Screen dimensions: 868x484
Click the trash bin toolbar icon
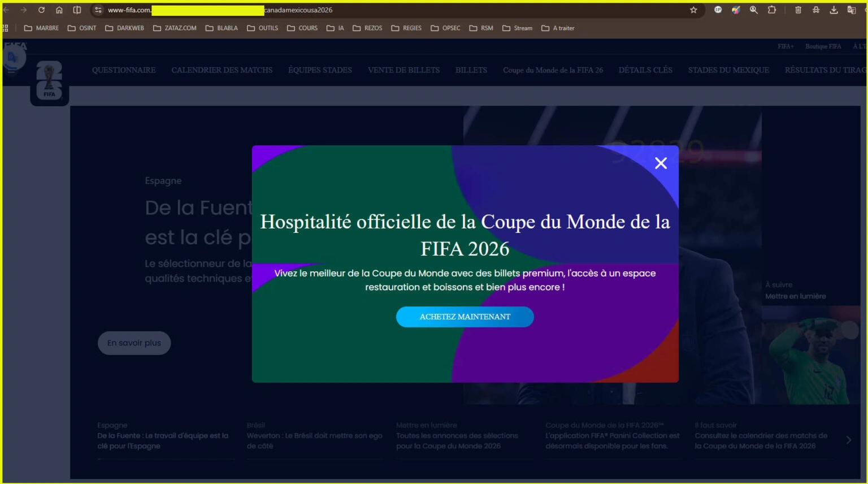point(798,10)
